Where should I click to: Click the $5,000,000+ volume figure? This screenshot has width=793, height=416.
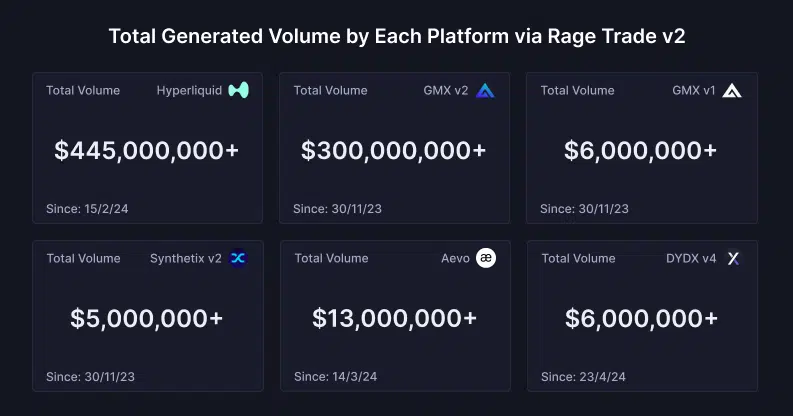[x=147, y=319]
